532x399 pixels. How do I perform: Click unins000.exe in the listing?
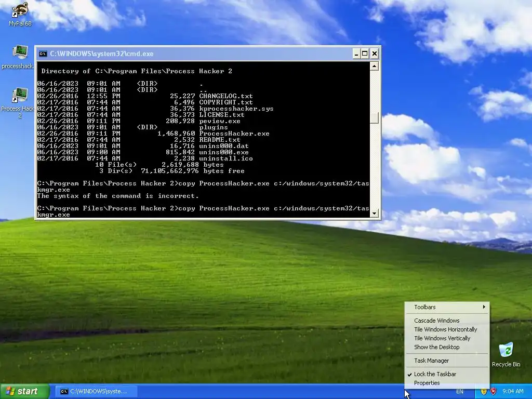click(223, 152)
